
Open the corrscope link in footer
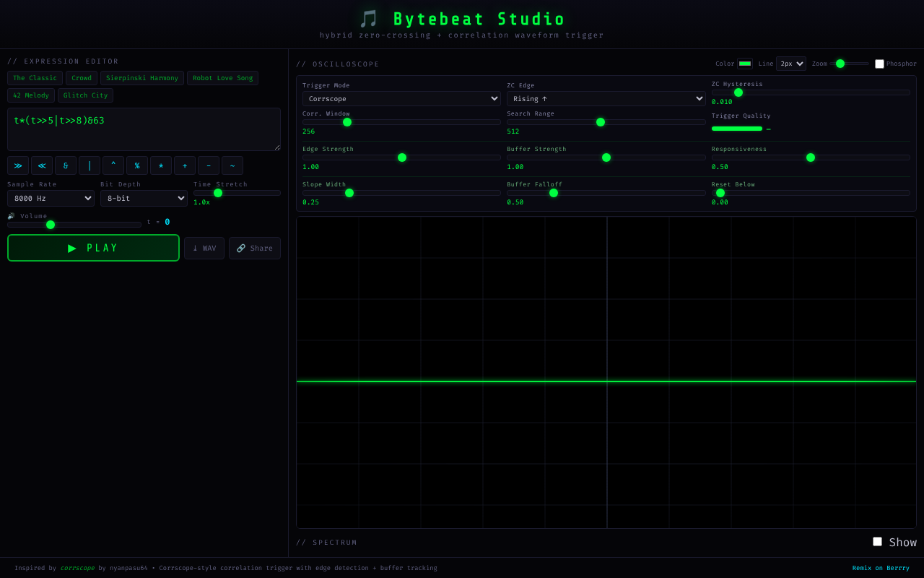[77, 568]
